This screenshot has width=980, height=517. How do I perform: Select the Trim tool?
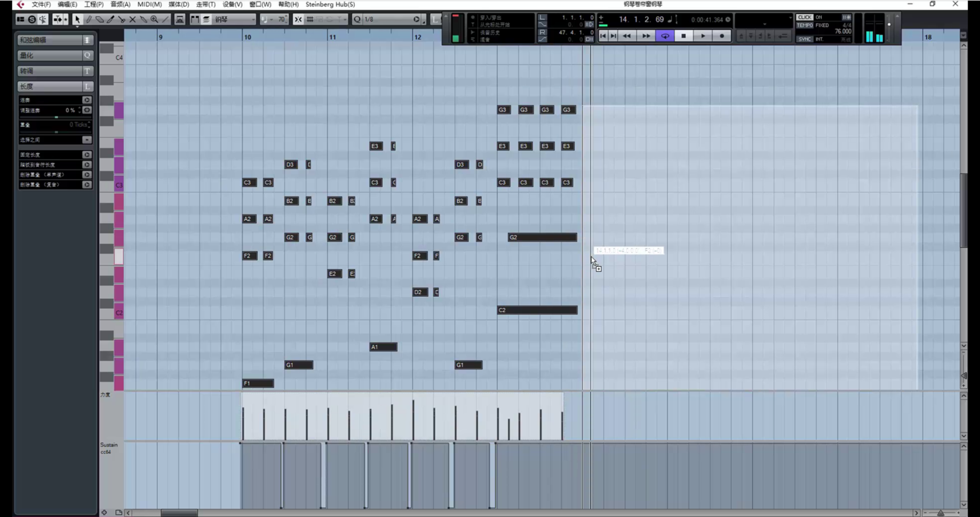point(110,19)
